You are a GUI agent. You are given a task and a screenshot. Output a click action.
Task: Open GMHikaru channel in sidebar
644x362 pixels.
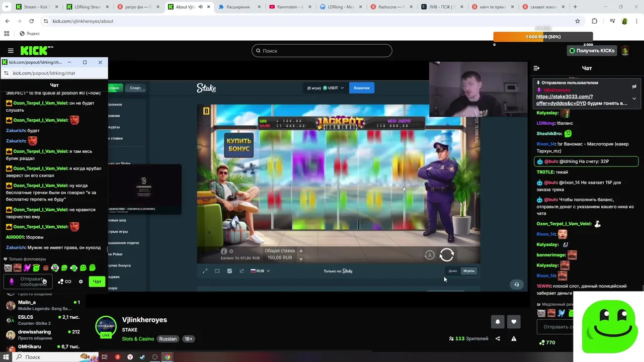coord(43,347)
